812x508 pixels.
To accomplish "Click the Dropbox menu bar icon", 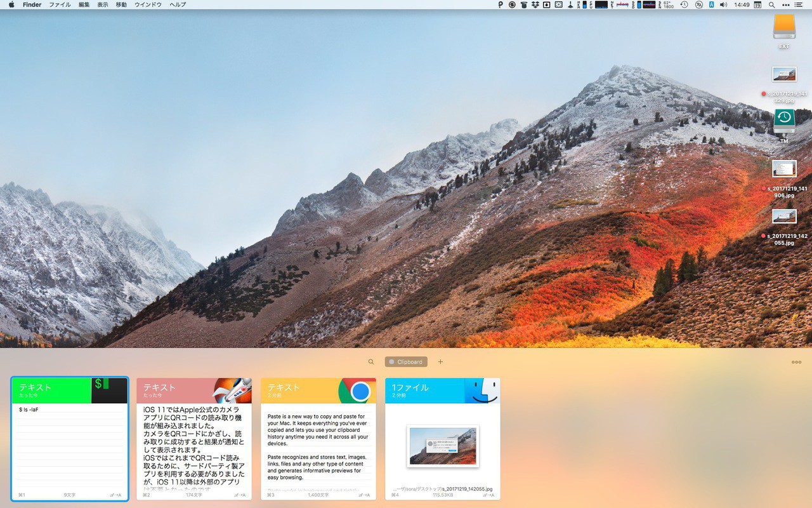I will coord(535,4).
